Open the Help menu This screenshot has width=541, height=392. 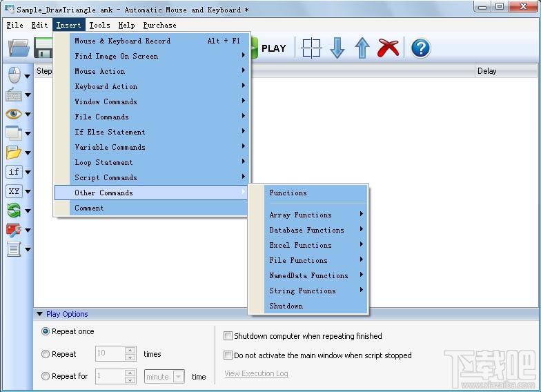click(x=126, y=25)
